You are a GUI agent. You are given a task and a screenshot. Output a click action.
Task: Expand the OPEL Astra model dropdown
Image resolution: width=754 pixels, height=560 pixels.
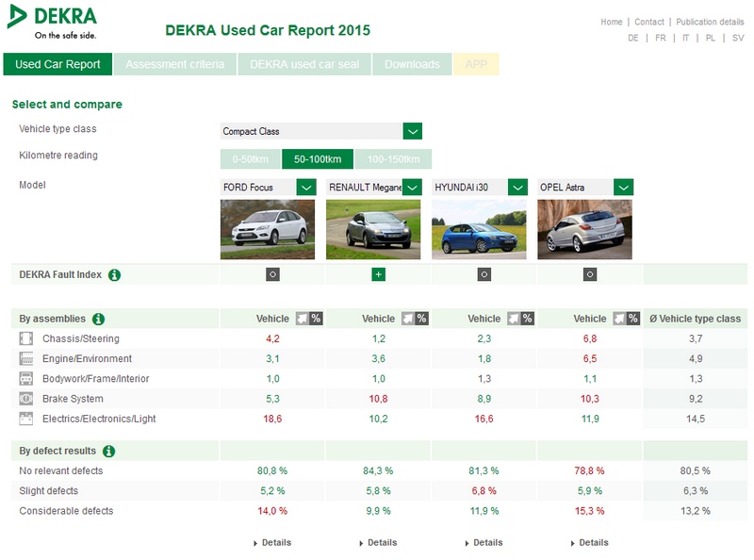pyautogui.click(x=623, y=188)
